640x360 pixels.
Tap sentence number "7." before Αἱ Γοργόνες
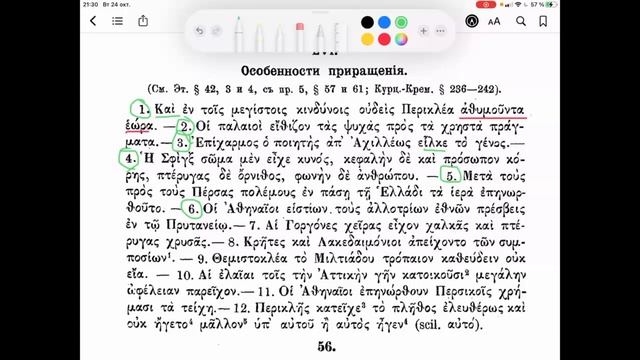[254, 225]
